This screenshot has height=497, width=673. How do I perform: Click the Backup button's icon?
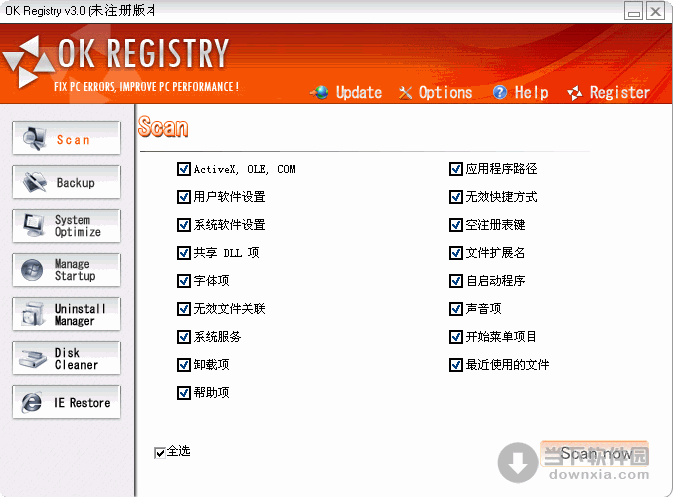coord(34,182)
